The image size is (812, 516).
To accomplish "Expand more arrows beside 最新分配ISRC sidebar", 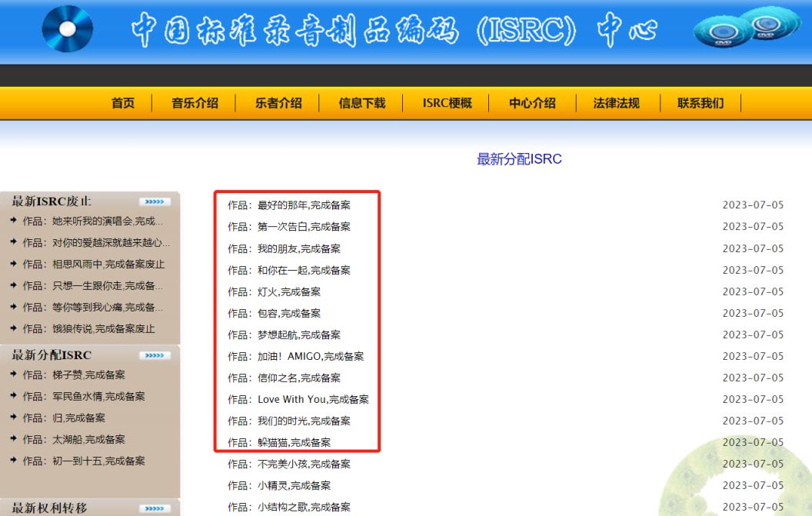I will [155, 356].
